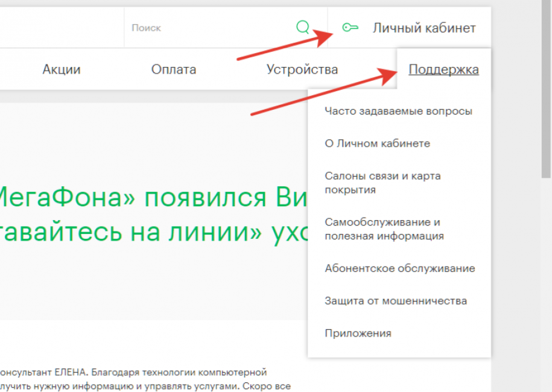Select О Личном кабинете entry
The image size is (552, 392).
pos(377,144)
